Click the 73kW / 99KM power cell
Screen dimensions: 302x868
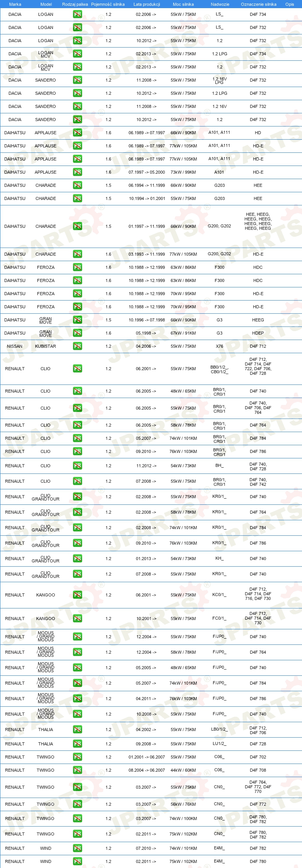pyautogui.click(x=183, y=172)
